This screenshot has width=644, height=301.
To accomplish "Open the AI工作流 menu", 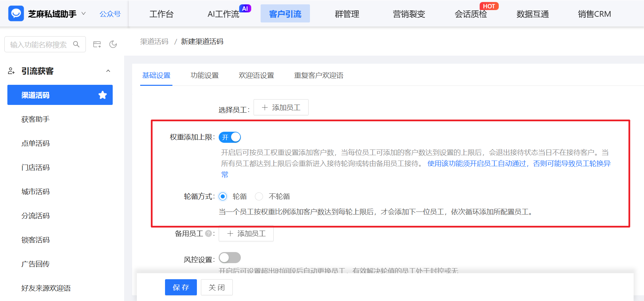I will (223, 14).
